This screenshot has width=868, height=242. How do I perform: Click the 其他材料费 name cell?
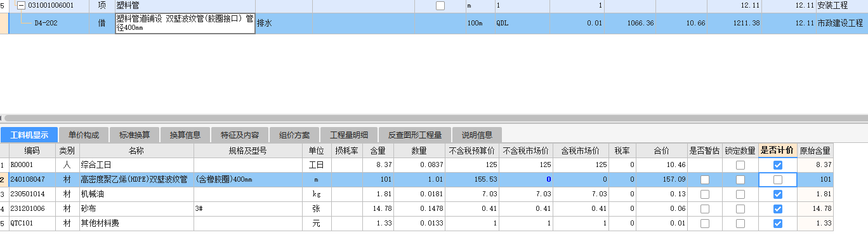click(x=136, y=224)
